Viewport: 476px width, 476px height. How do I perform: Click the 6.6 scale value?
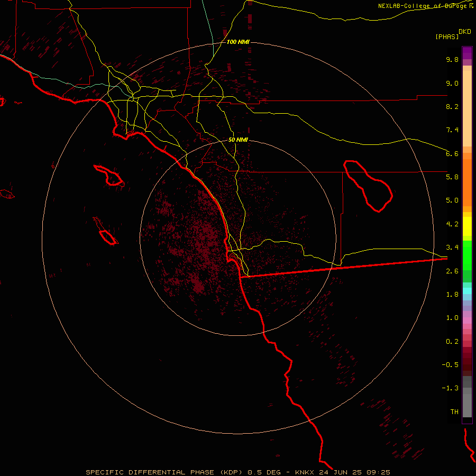pyautogui.click(x=452, y=153)
